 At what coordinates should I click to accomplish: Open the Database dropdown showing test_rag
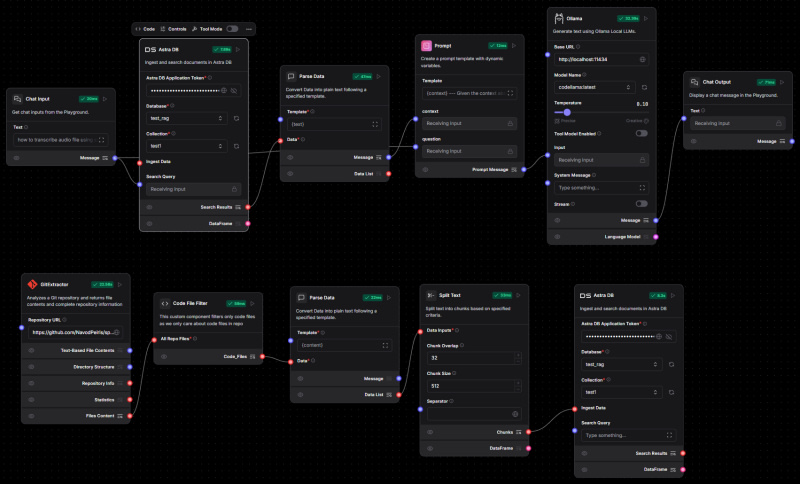coord(185,118)
